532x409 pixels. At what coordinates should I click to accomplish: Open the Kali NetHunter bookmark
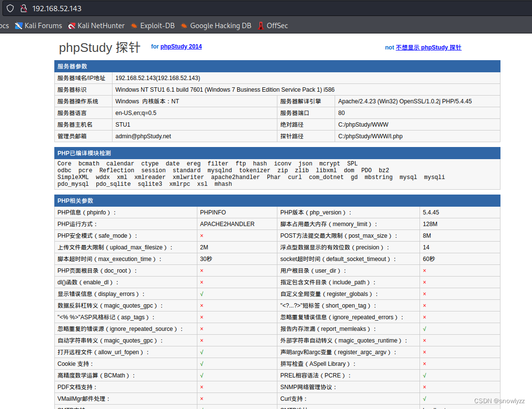97,26
